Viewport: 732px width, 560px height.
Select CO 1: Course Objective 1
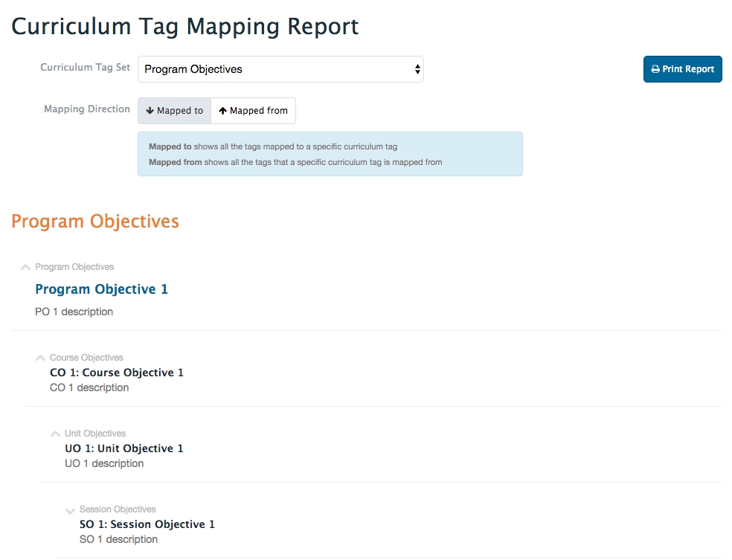pos(117,373)
